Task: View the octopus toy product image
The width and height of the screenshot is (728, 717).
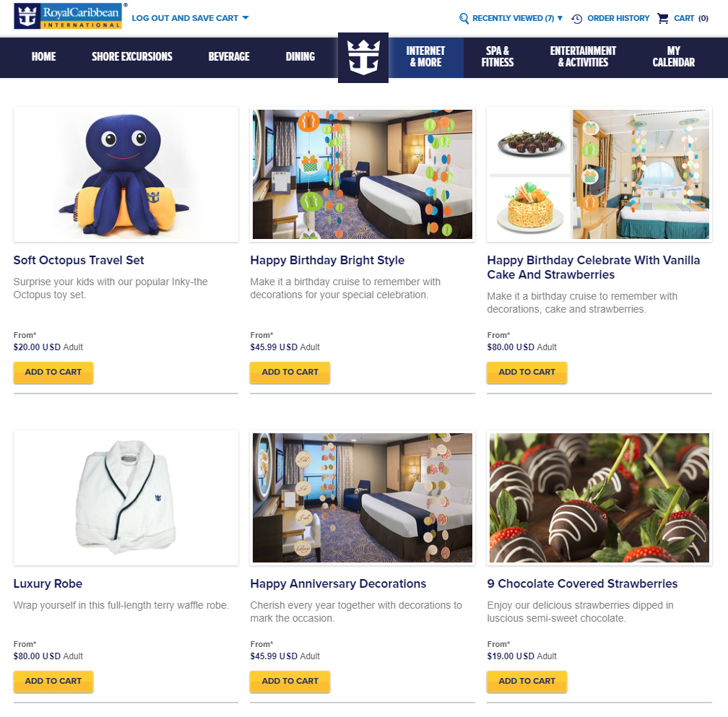Action: (x=126, y=175)
